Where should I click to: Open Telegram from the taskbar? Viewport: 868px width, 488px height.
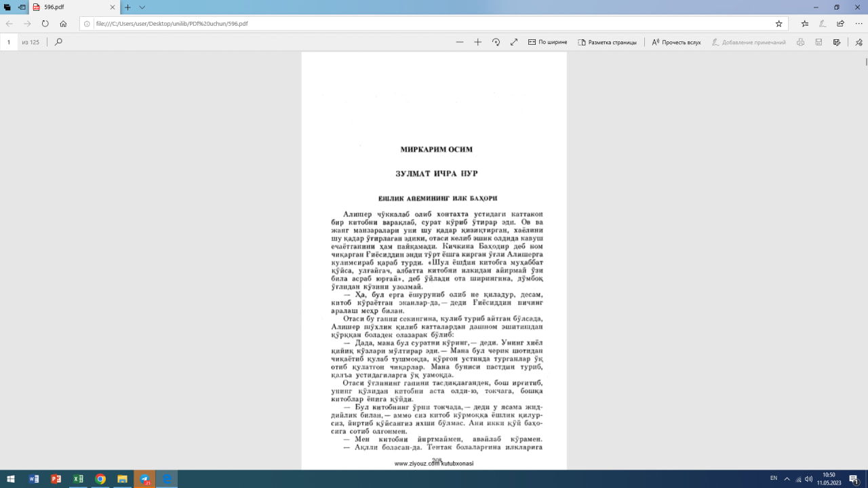144,479
